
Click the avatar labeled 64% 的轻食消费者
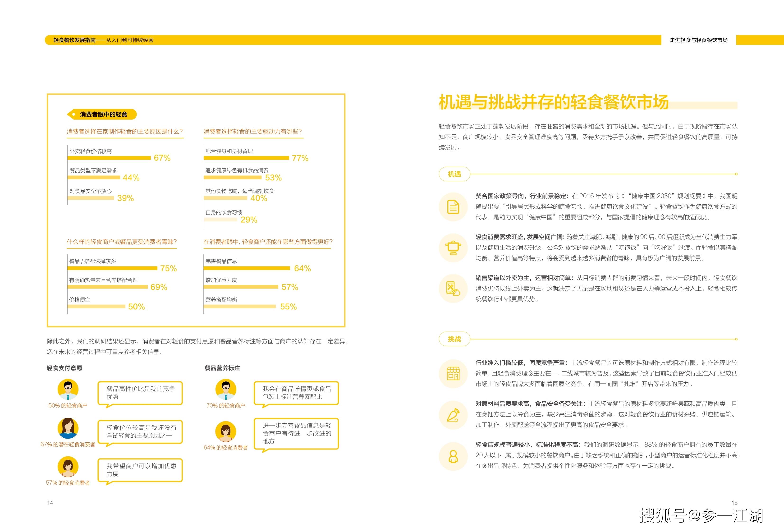tap(226, 431)
